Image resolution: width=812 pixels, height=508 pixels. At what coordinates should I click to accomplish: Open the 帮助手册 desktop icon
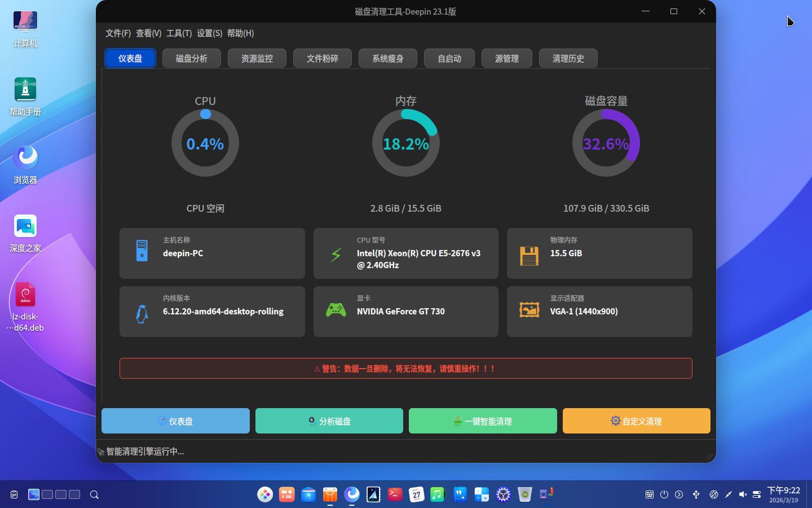tap(25, 97)
